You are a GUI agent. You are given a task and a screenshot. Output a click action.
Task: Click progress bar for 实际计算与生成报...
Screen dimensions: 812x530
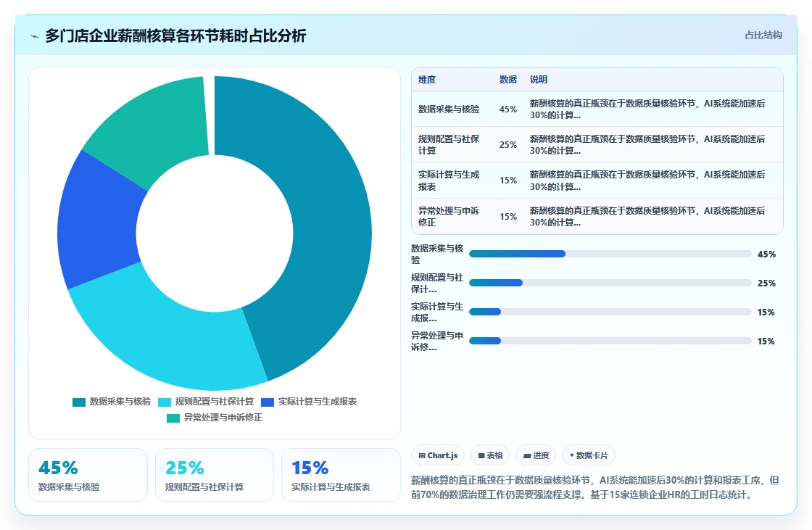coord(610,312)
